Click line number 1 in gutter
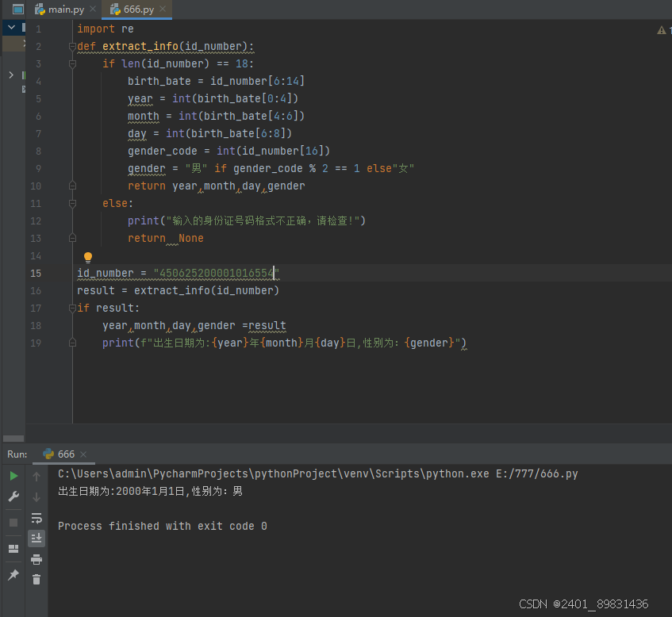This screenshot has height=617, width=672. coord(39,29)
